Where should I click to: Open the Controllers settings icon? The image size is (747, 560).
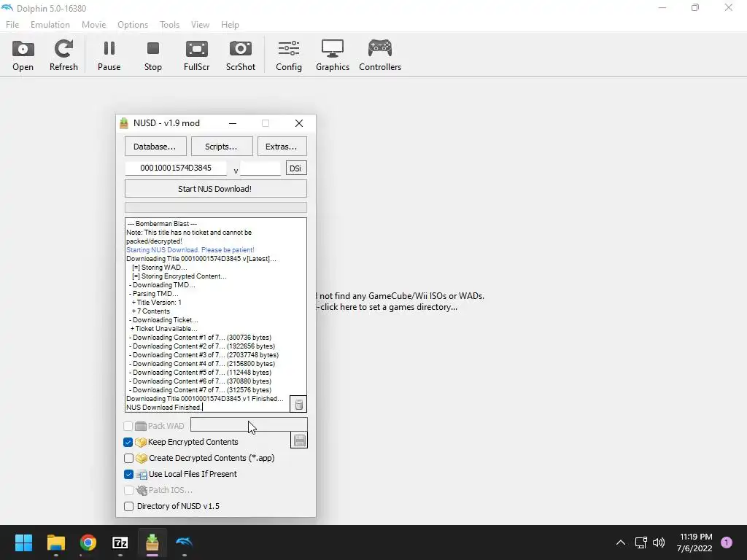click(380, 55)
